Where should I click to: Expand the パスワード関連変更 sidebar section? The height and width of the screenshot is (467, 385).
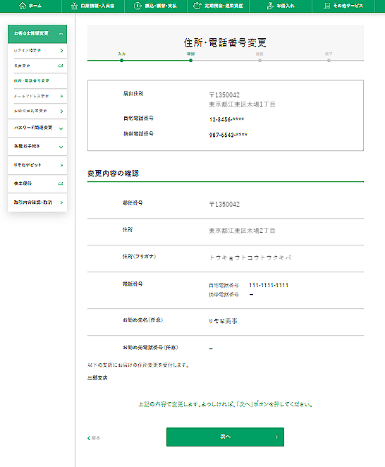[x=37, y=128]
